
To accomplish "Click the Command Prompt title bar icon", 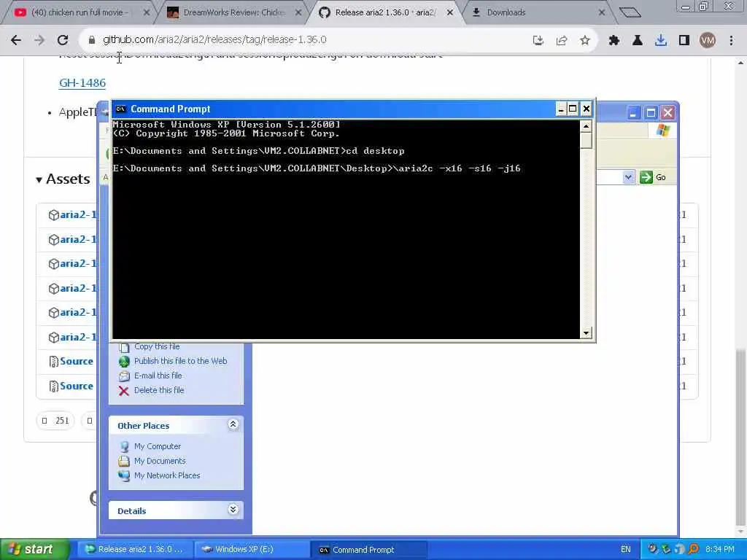I will tap(121, 109).
